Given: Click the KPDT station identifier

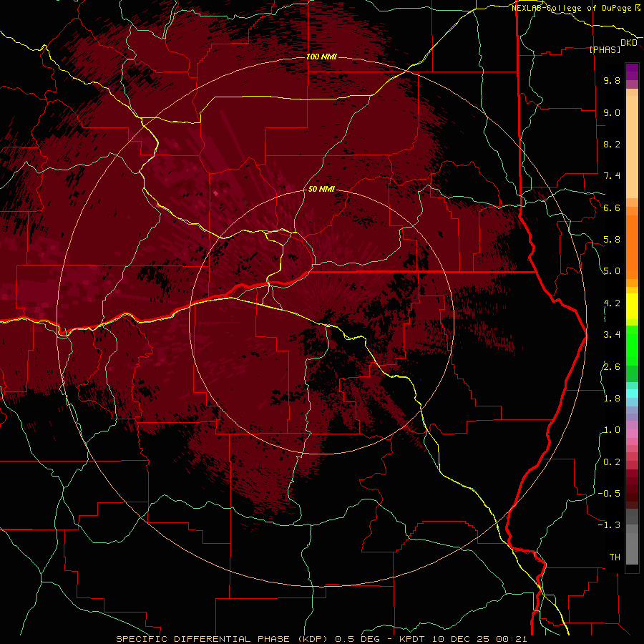Looking at the screenshot, I should pos(413,639).
